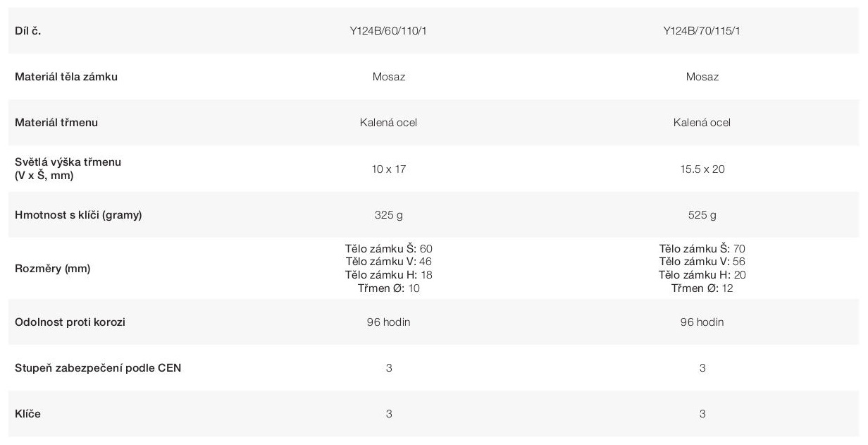Click the '15.5 x 20' shackle clearance value
The image size is (868, 445).
point(702,169)
